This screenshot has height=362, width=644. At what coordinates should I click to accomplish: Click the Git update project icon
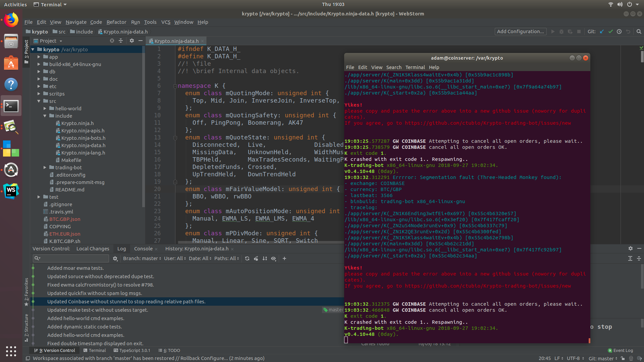[602, 32]
